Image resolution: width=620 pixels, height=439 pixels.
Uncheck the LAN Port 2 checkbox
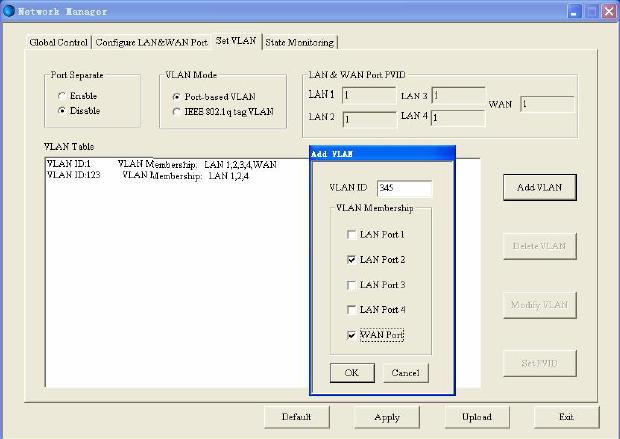tap(351, 259)
